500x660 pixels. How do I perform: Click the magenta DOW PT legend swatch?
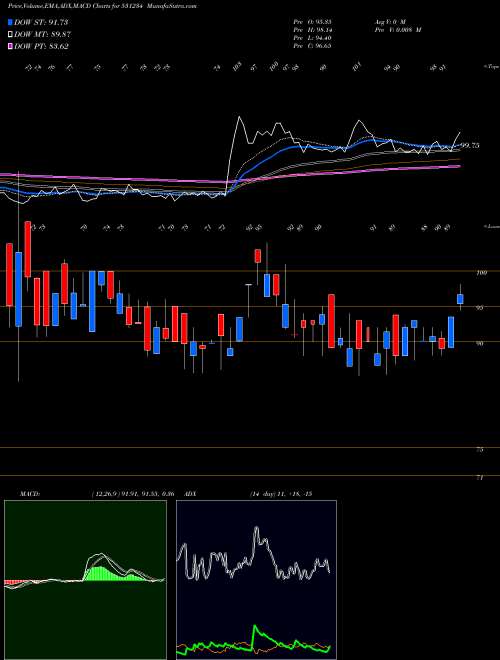[10, 46]
